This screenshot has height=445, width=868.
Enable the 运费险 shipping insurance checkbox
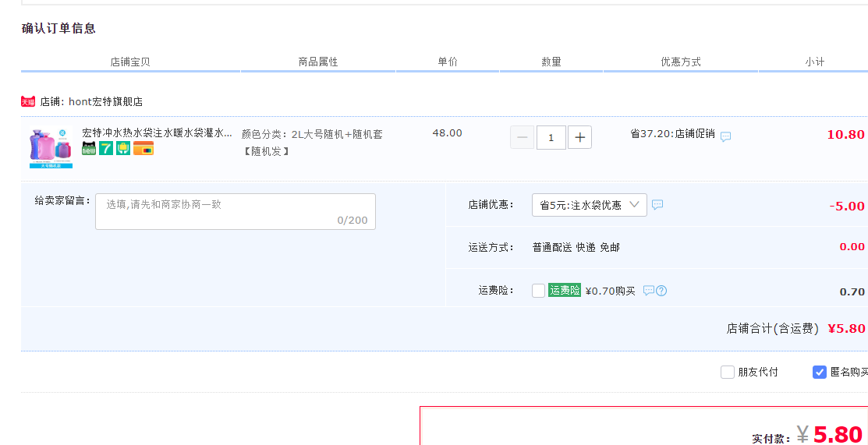[x=538, y=291]
